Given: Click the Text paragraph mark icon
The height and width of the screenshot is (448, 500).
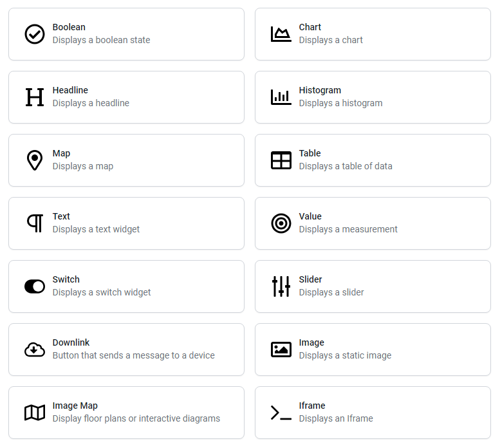Looking at the screenshot, I should coord(35,223).
